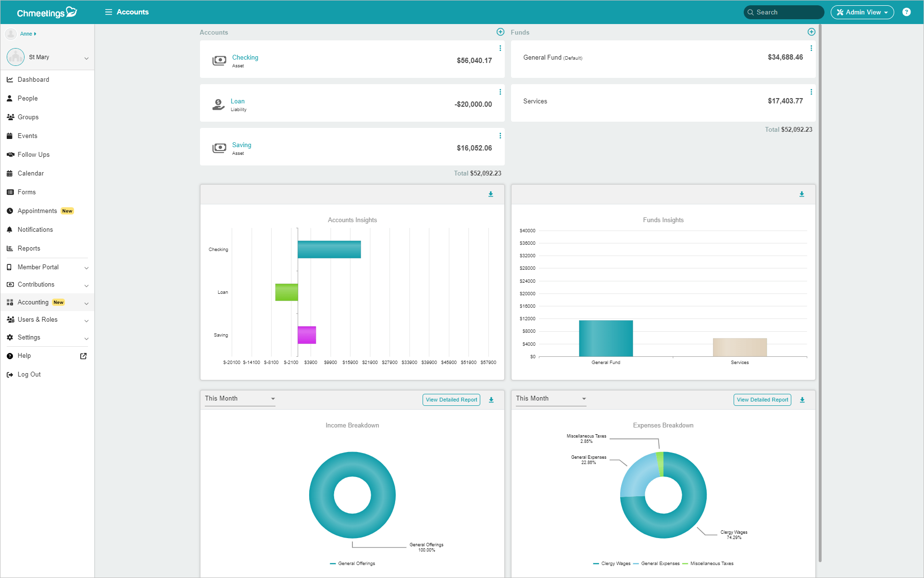Open Expenses Breakdown This Month dropdown

click(x=551, y=399)
